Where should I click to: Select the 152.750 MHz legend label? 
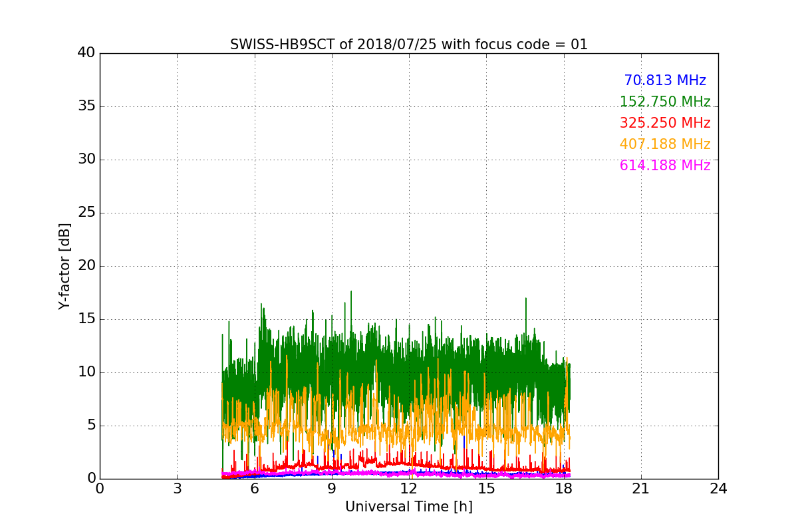pyautogui.click(x=665, y=102)
